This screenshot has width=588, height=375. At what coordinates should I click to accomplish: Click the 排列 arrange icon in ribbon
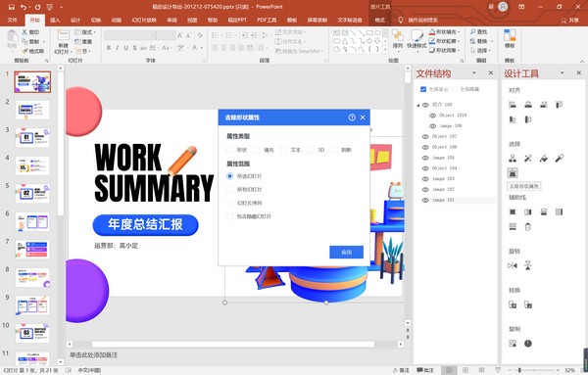coord(398,39)
